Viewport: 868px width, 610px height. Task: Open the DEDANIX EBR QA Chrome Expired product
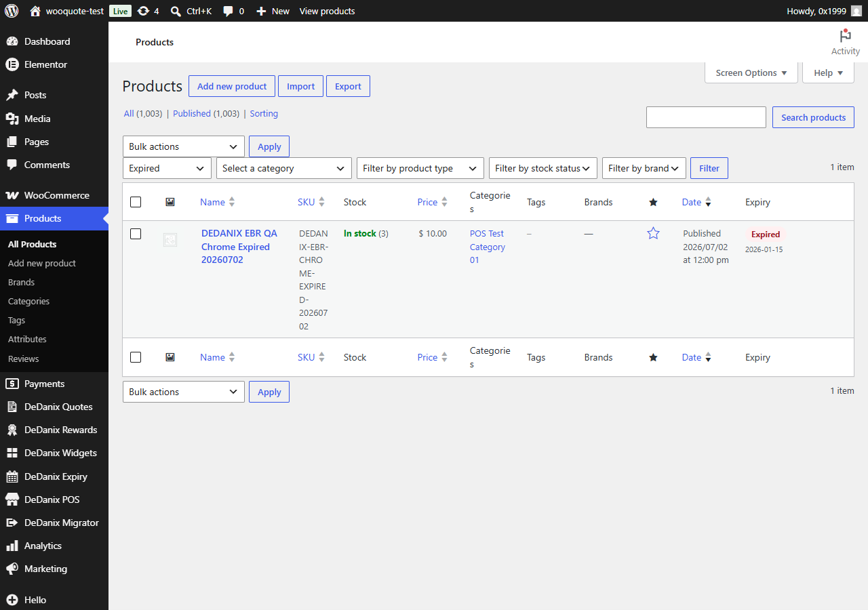point(239,247)
